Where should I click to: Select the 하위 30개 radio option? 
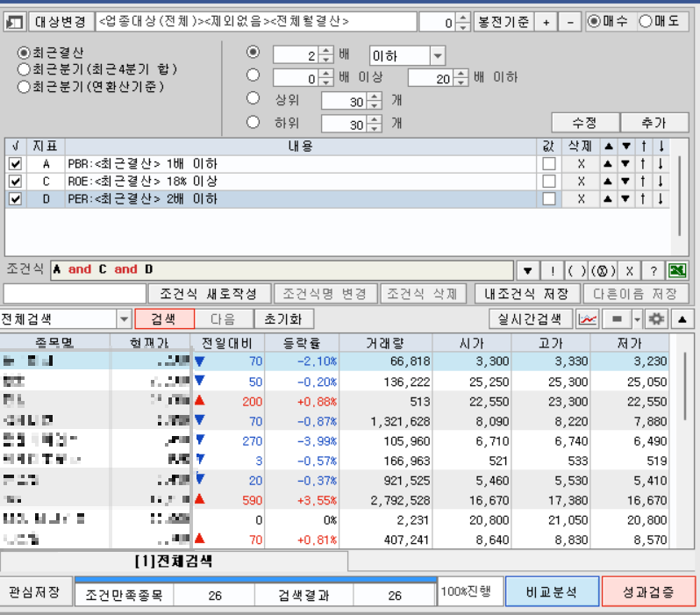[x=254, y=122]
